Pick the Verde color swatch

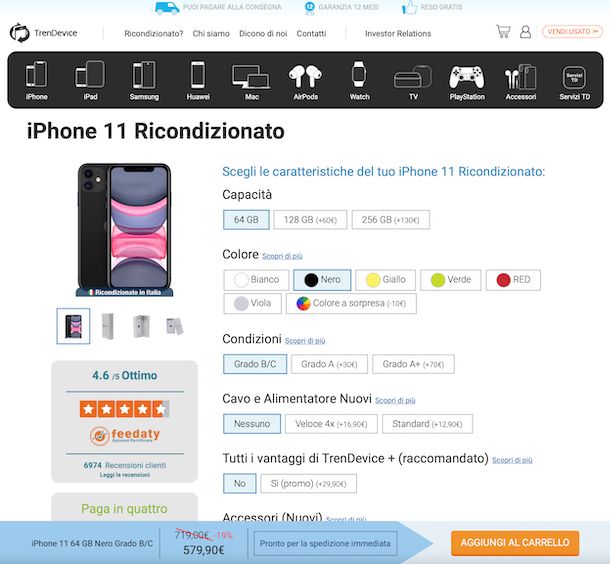coord(450,280)
